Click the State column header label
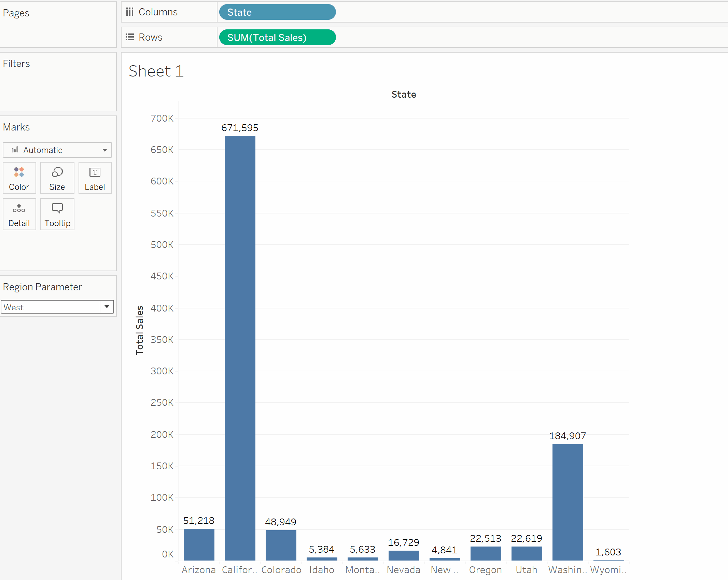The image size is (728, 580). [x=404, y=94]
